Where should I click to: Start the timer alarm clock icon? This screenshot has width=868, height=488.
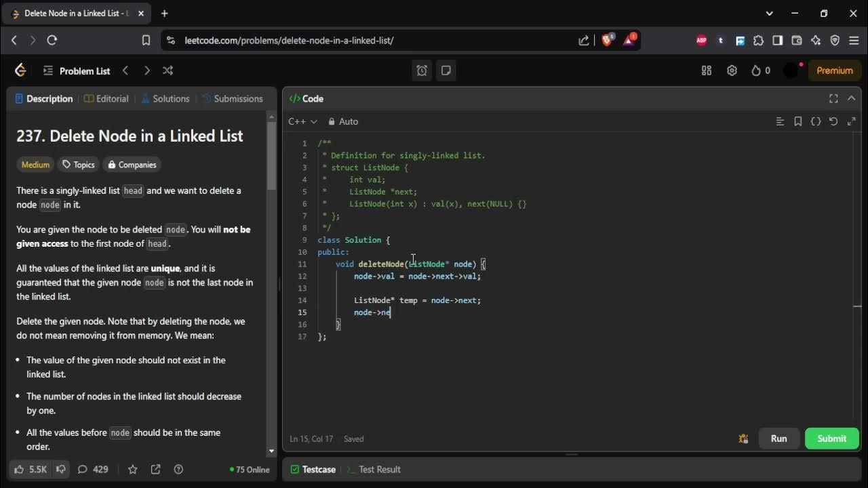[x=422, y=70]
